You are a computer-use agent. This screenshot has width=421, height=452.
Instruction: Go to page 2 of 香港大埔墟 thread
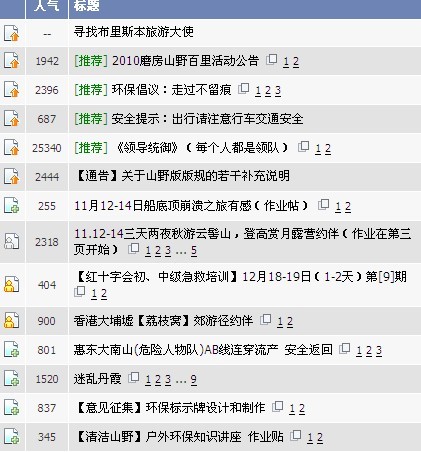pyautogui.click(x=290, y=322)
